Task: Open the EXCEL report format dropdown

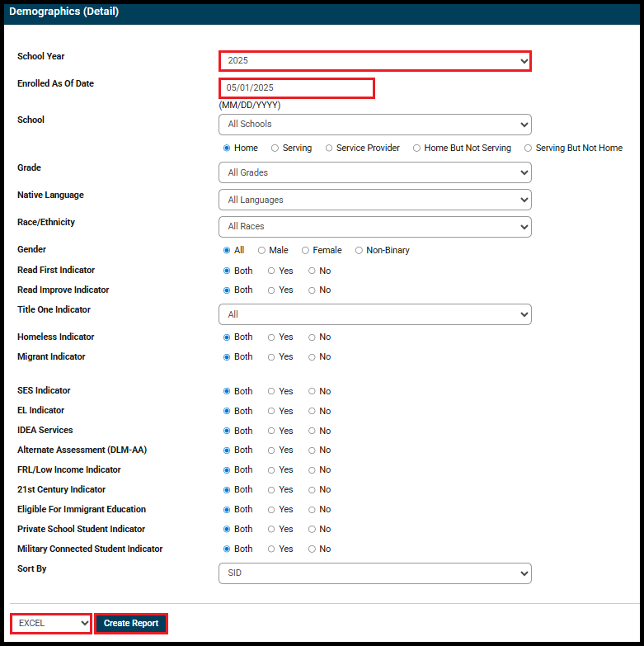Action: coord(51,624)
